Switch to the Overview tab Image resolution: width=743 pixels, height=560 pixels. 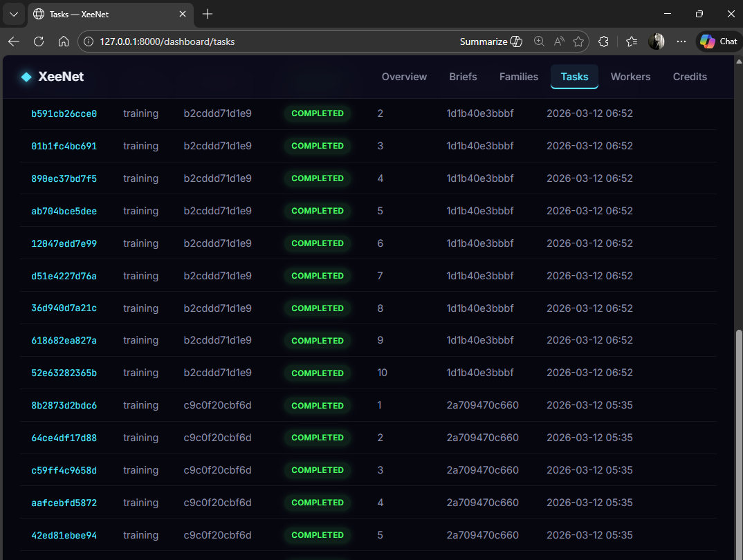404,77
